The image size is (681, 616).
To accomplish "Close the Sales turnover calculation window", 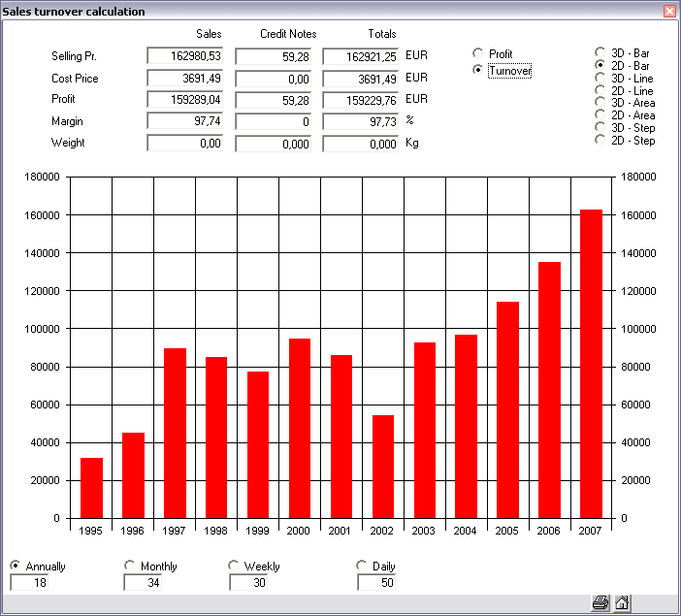I will coord(668,12).
